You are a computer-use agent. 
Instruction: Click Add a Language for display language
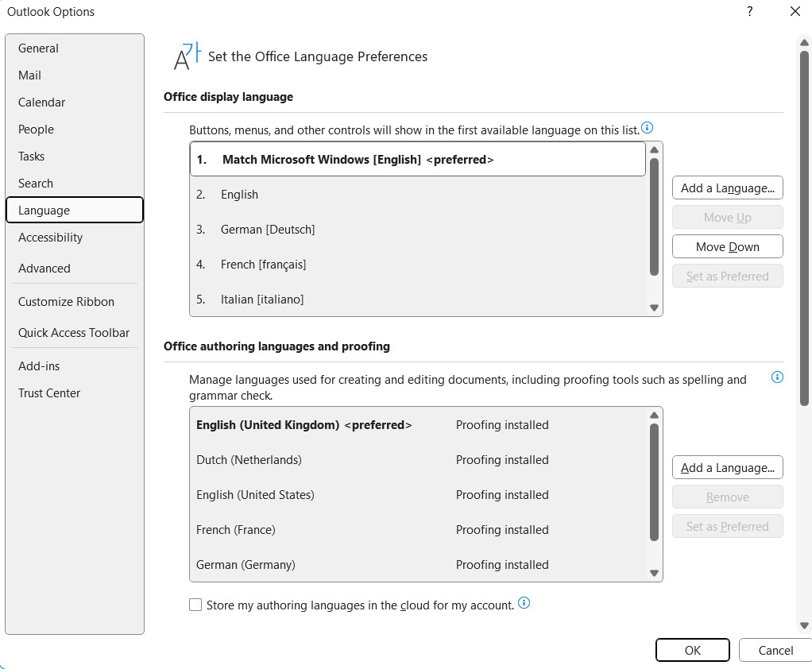[x=727, y=188]
